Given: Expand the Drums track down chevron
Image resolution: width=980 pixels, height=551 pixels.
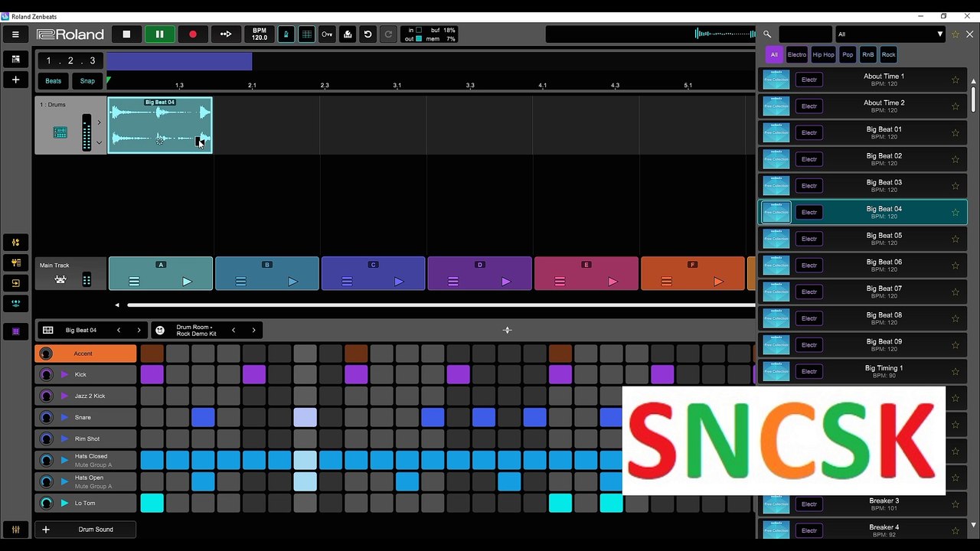Looking at the screenshot, I should (99, 142).
